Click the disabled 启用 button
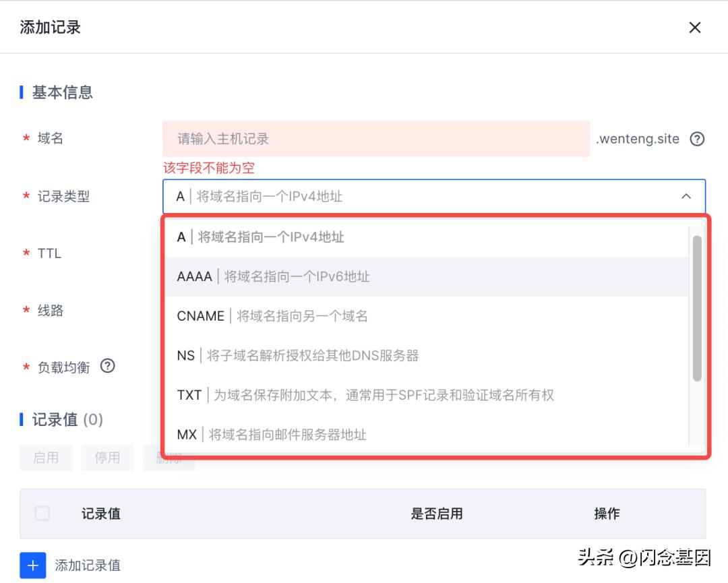Viewport: 728px width, 583px height. (46, 458)
